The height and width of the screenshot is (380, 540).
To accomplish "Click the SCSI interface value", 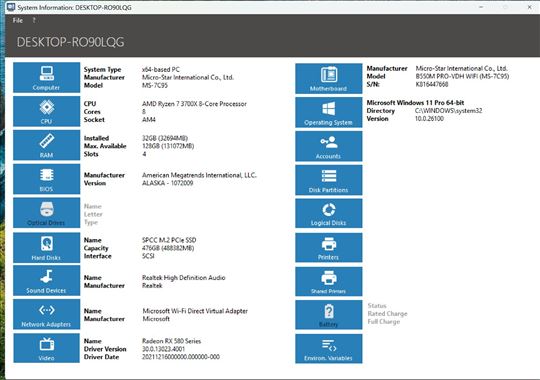I will click(148, 256).
